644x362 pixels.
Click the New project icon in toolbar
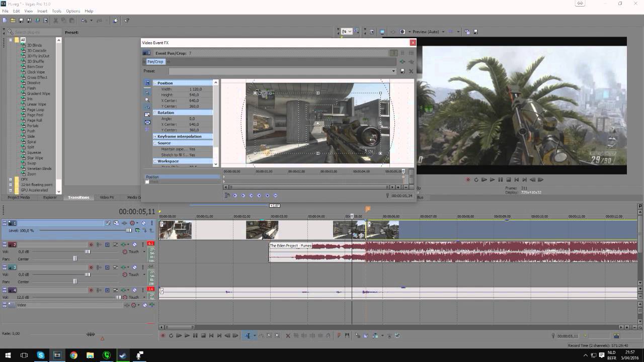tap(5, 21)
